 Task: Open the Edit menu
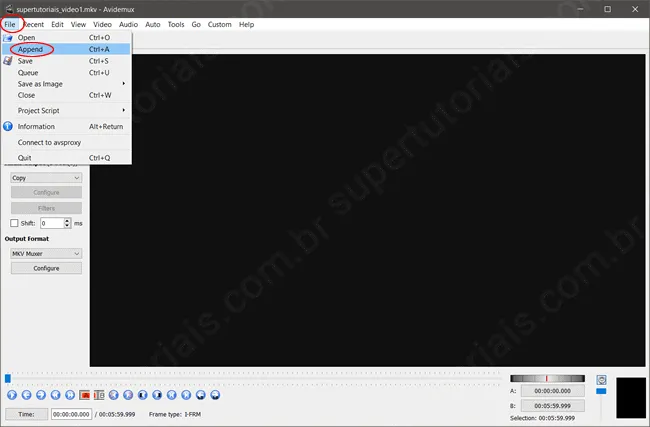[57, 24]
